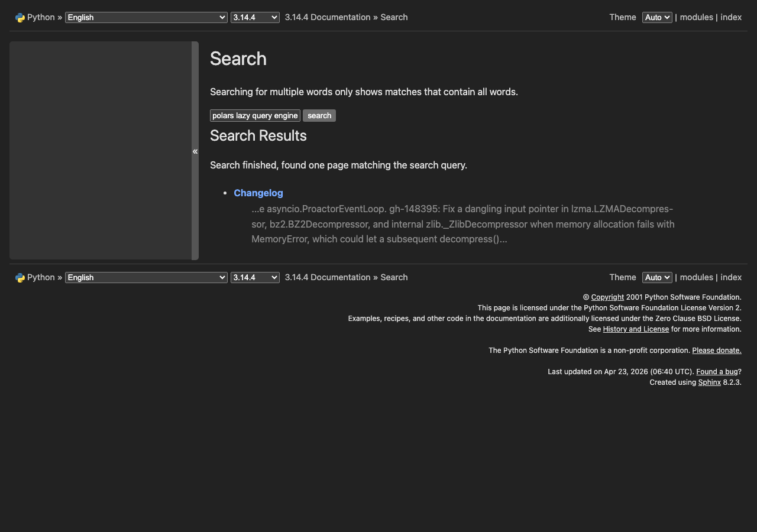Open the modules link

pyautogui.click(x=696, y=17)
